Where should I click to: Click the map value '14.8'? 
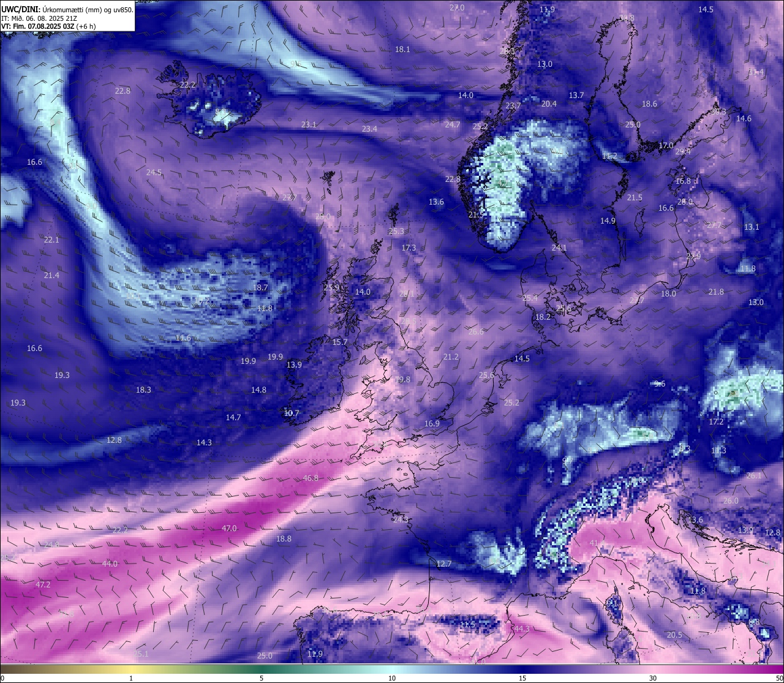pyautogui.click(x=258, y=390)
